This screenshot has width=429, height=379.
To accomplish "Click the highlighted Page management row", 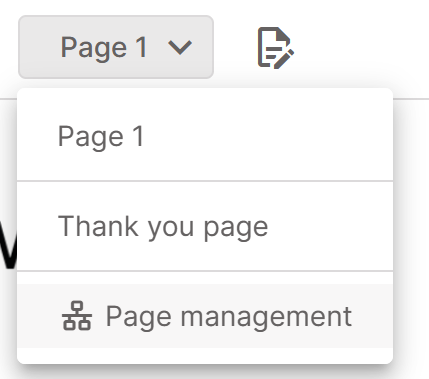I will tap(205, 316).
